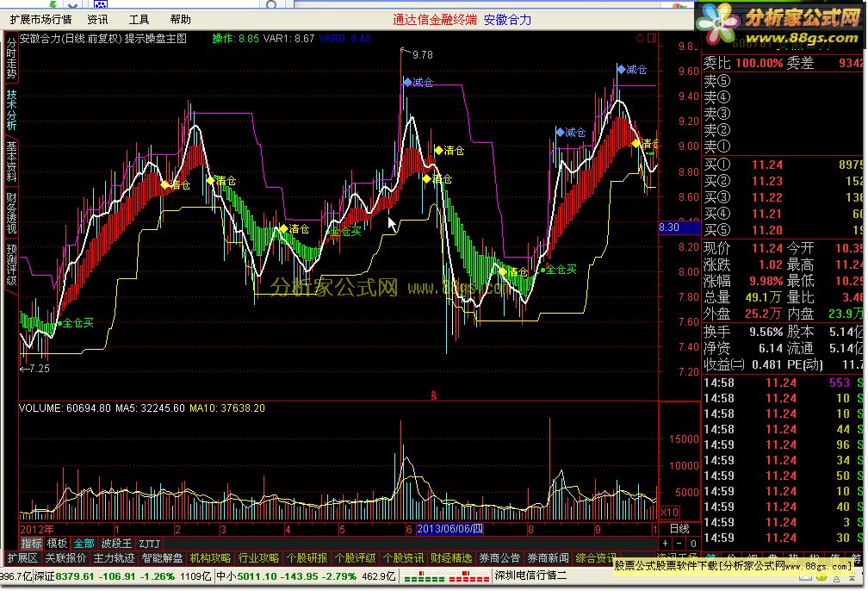Click the VOLUME: 60694.80 indicator label

pyautogui.click(x=65, y=408)
